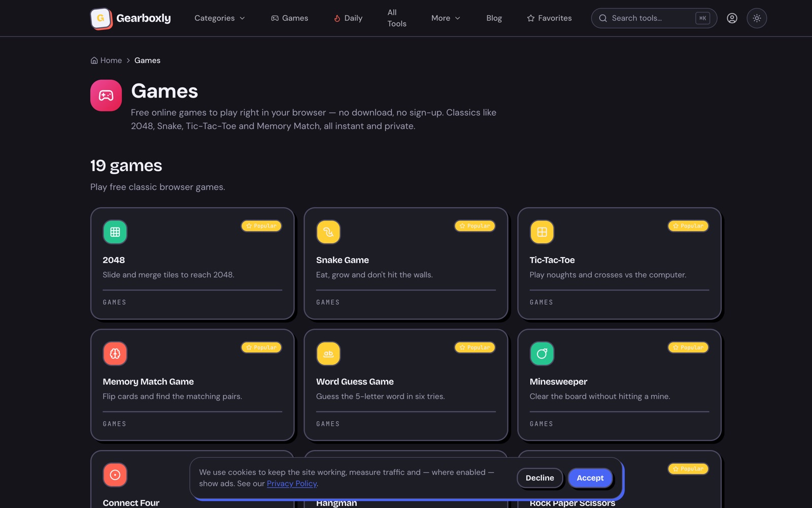Click the current Games breadcrumb label
Screen dimensions: 812x508
tap(147, 60)
